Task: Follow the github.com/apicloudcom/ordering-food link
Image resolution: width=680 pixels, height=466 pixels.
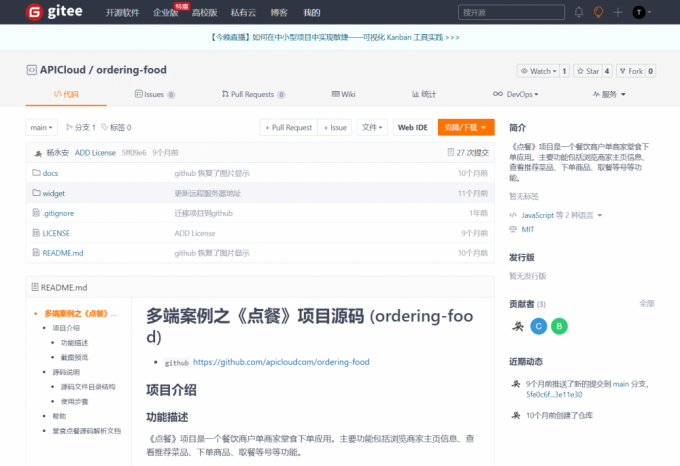Action: pos(281,362)
